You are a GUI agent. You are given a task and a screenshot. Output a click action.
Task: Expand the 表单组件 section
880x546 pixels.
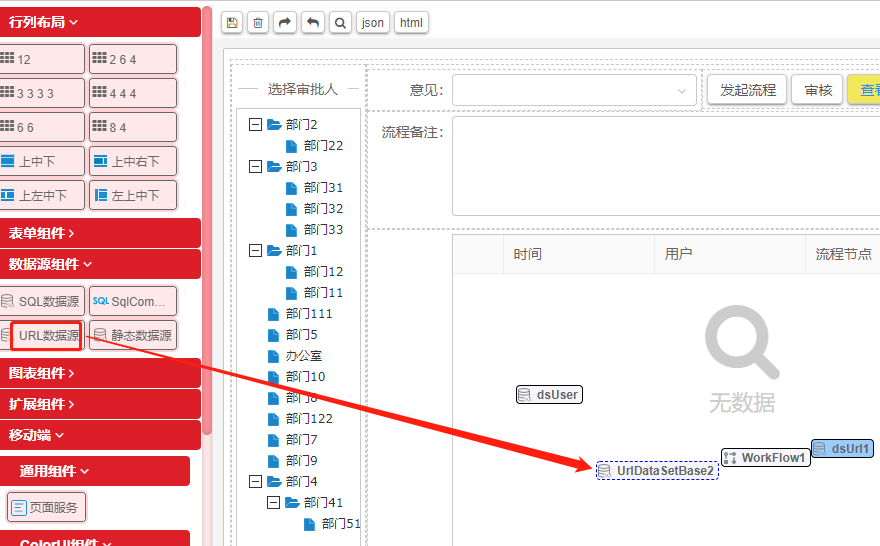(100, 233)
